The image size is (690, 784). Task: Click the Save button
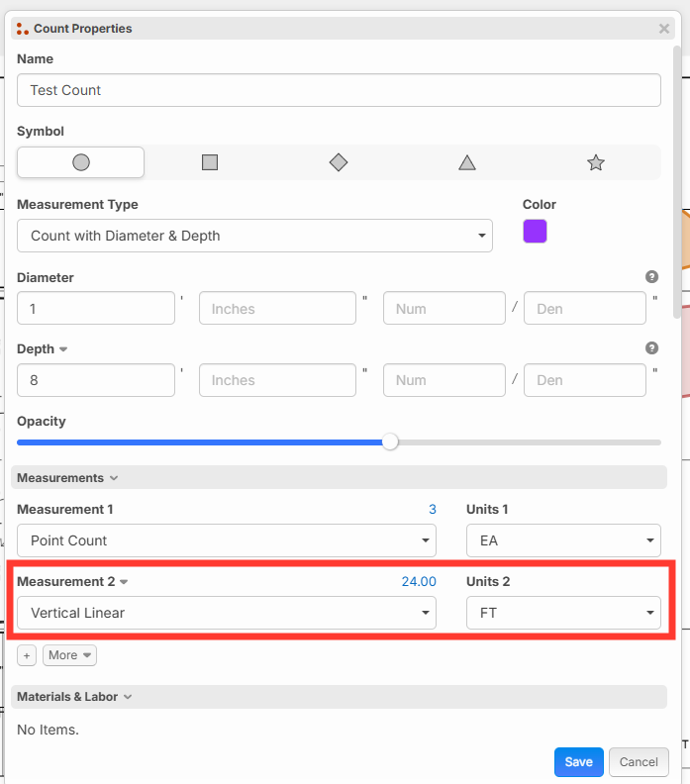(x=578, y=761)
